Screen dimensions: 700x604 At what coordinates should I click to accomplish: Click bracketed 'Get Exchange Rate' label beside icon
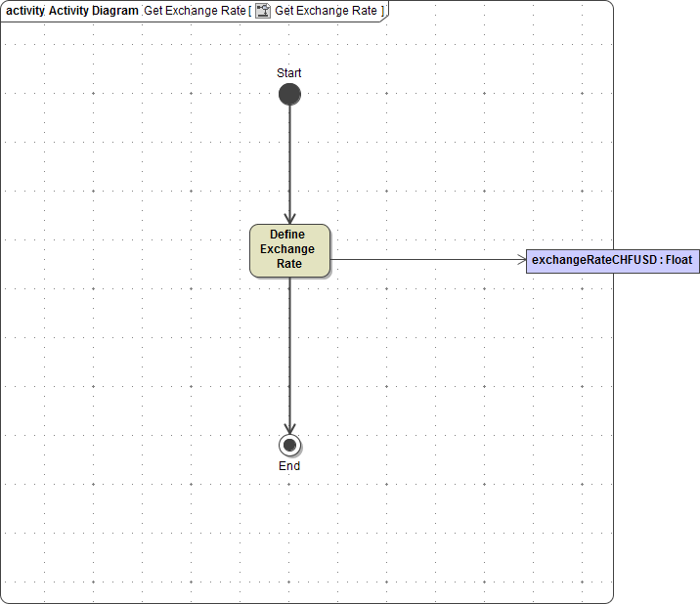click(326, 10)
